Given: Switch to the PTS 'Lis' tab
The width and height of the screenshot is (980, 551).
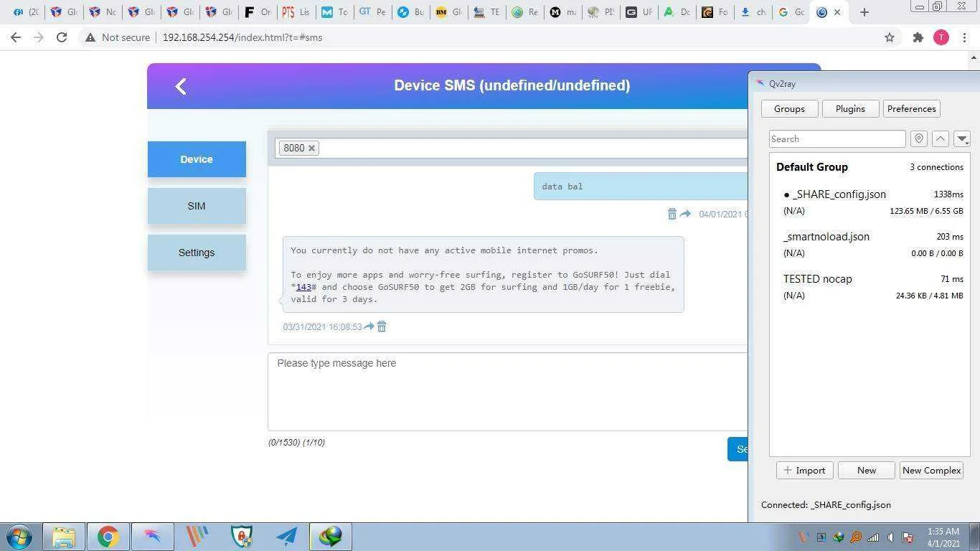Looking at the screenshot, I should (296, 12).
